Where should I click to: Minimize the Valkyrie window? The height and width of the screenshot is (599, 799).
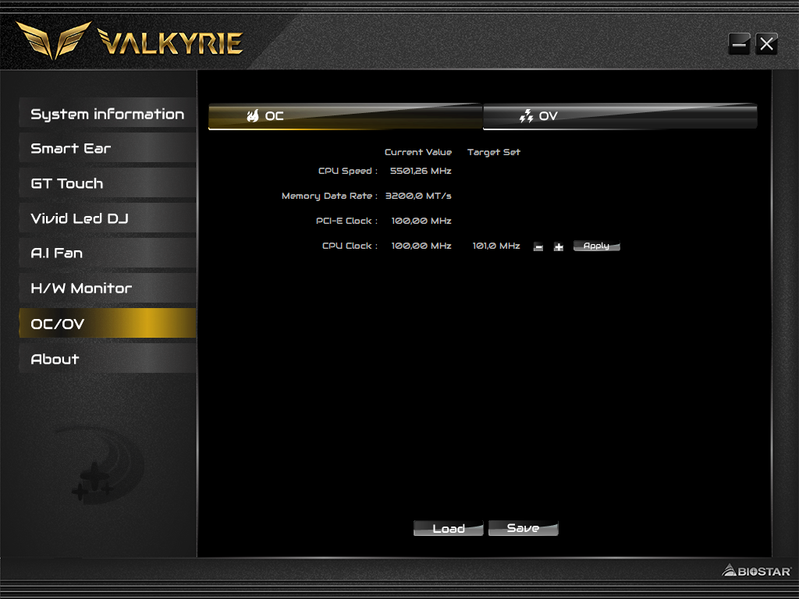point(739,44)
